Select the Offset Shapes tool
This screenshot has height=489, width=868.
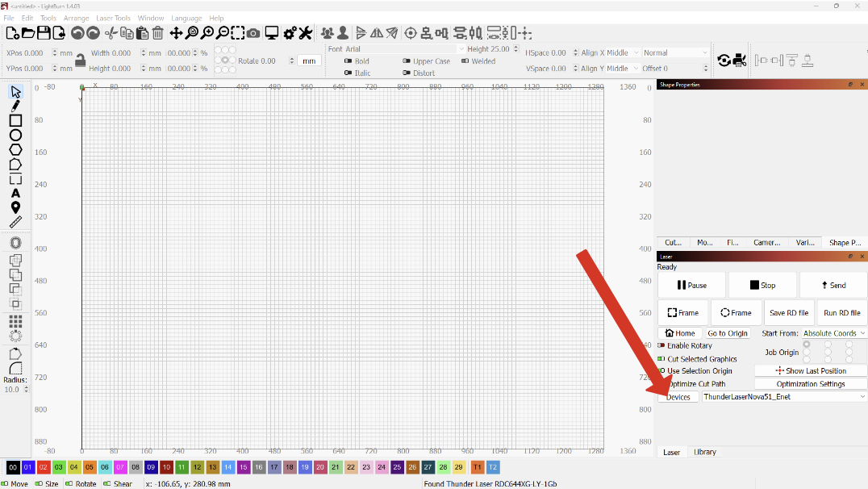[15, 243]
